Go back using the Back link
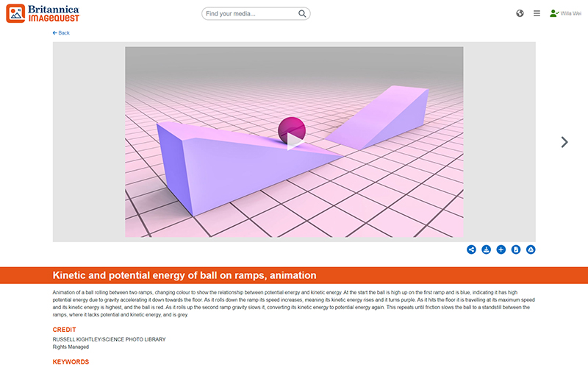The width and height of the screenshot is (588, 368). click(61, 33)
